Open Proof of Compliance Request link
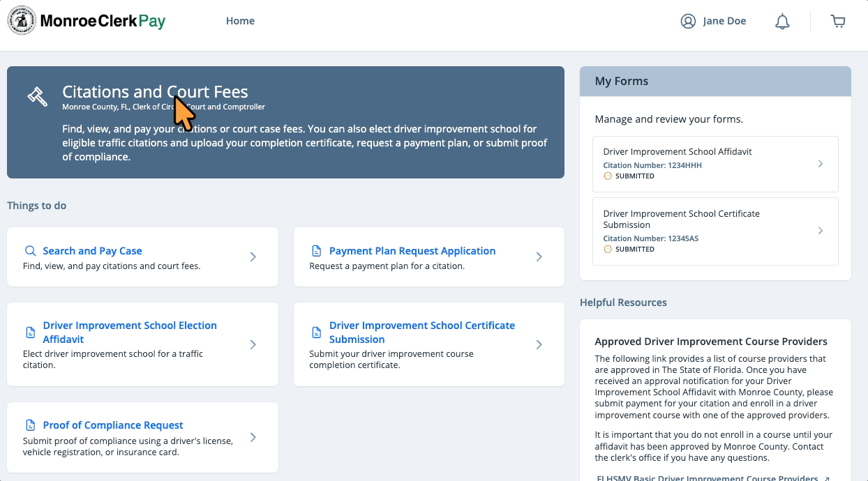Image resolution: width=868 pixels, height=481 pixels. [x=113, y=425]
